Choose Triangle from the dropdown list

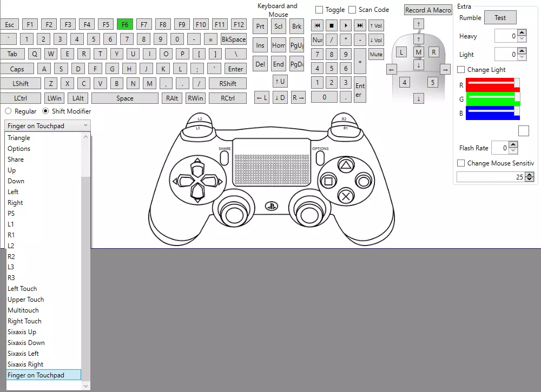click(x=44, y=137)
